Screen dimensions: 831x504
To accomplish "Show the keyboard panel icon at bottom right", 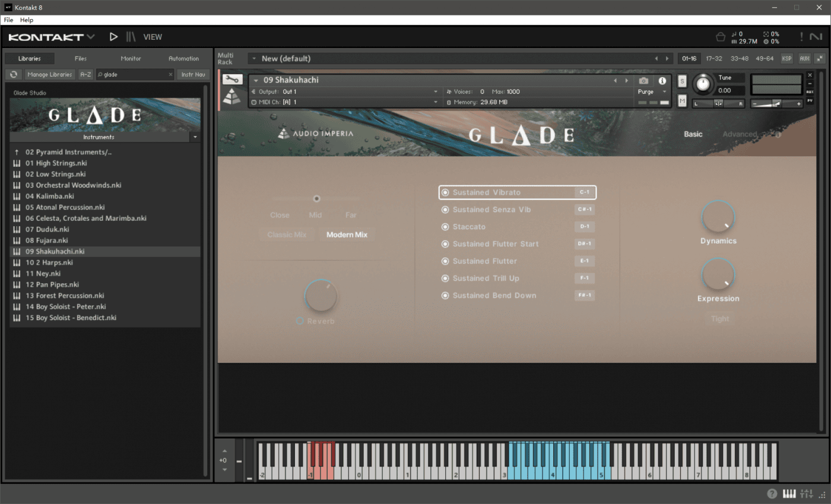I will (x=789, y=493).
